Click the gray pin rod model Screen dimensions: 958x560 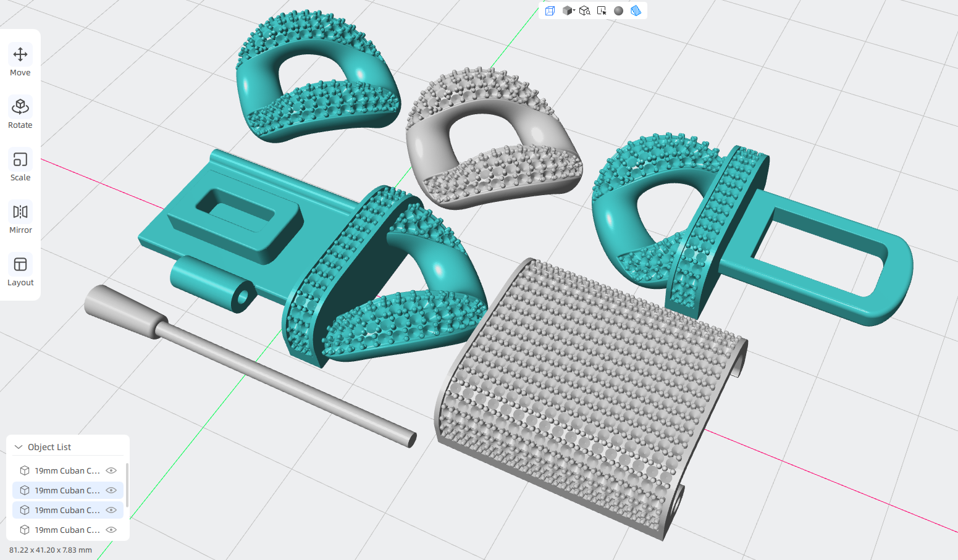(x=247, y=364)
